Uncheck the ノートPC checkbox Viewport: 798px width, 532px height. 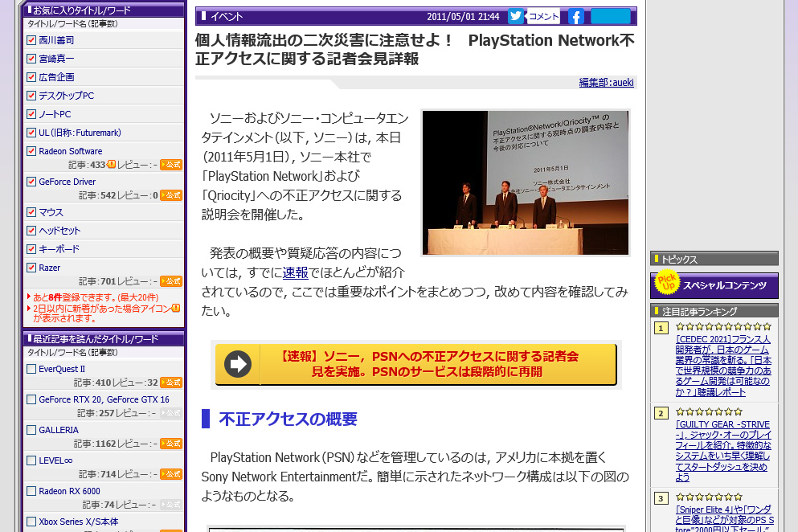[31, 114]
